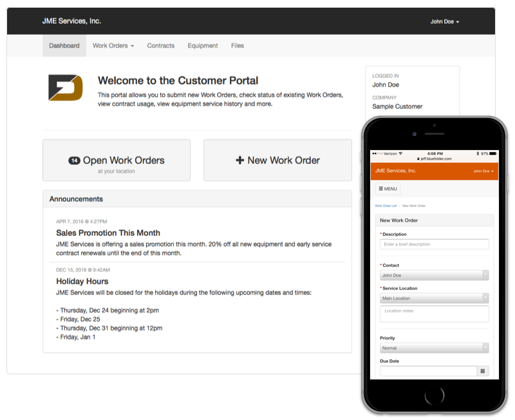Tap the lock icon in phone address bar
The width and height of the screenshot is (515, 420).
[418, 158]
